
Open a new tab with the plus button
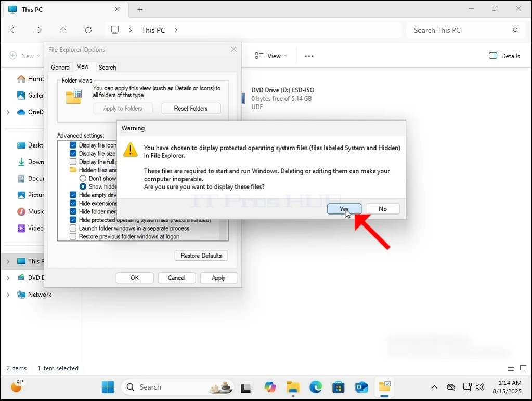pyautogui.click(x=140, y=9)
